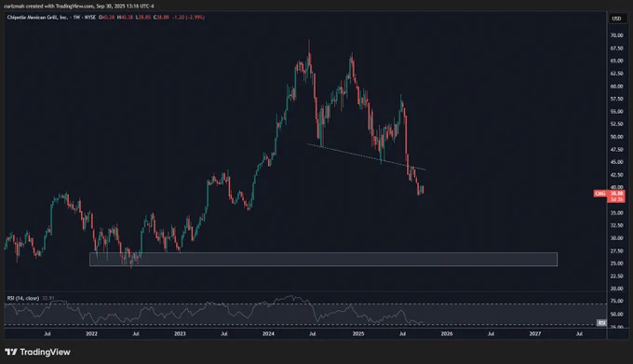Click the red CMG price tag
The width and height of the screenshot is (633, 364).
[609, 196]
